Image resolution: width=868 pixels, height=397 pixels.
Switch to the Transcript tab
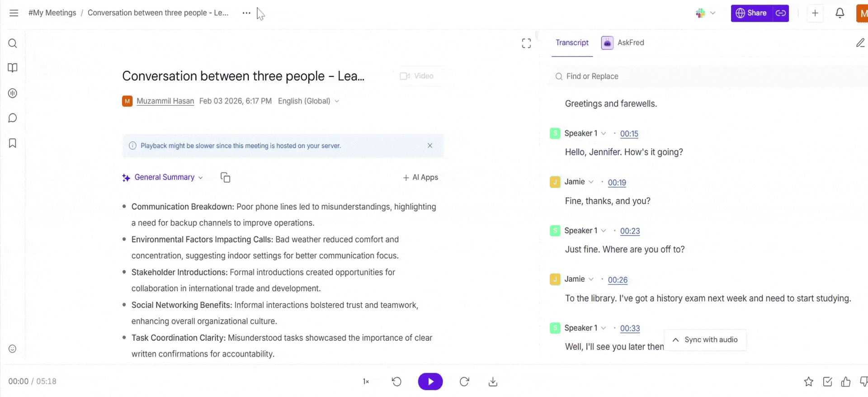pyautogui.click(x=572, y=43)
